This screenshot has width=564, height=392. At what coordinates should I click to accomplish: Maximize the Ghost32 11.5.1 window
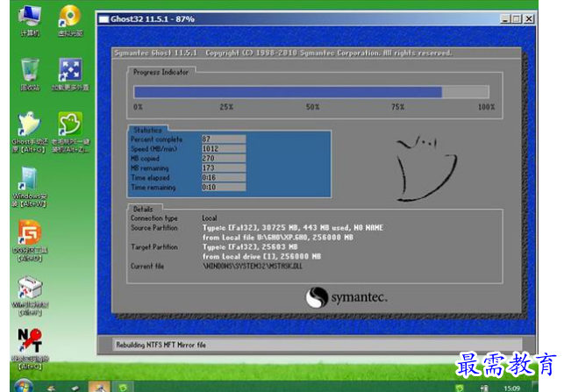(517, 19)
